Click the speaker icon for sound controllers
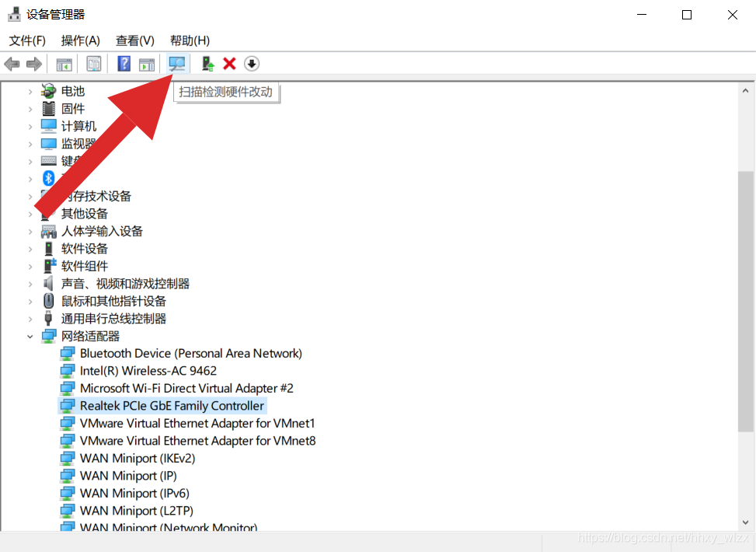 [48, 283]
